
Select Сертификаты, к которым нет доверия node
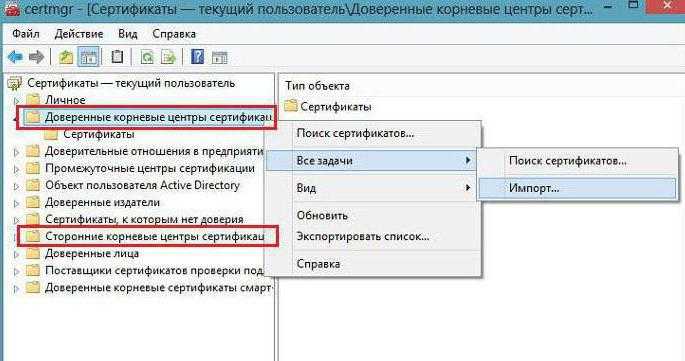coord(145,219)
